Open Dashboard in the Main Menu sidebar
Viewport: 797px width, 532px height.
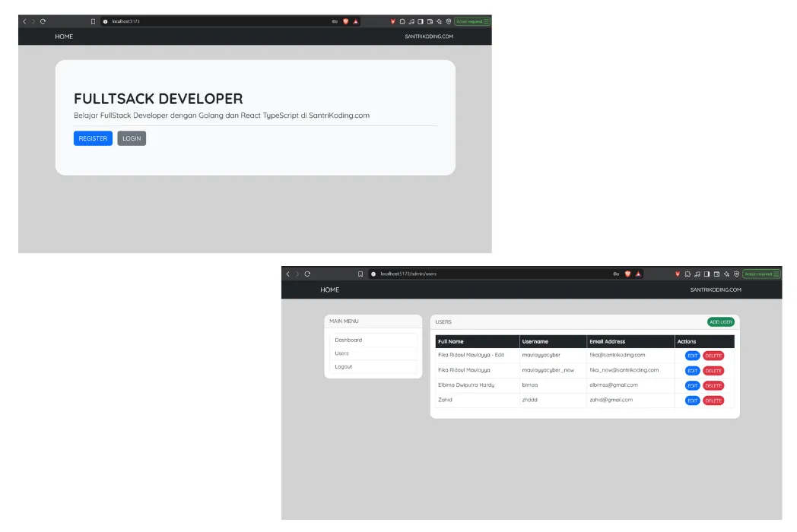pos(373,340)
